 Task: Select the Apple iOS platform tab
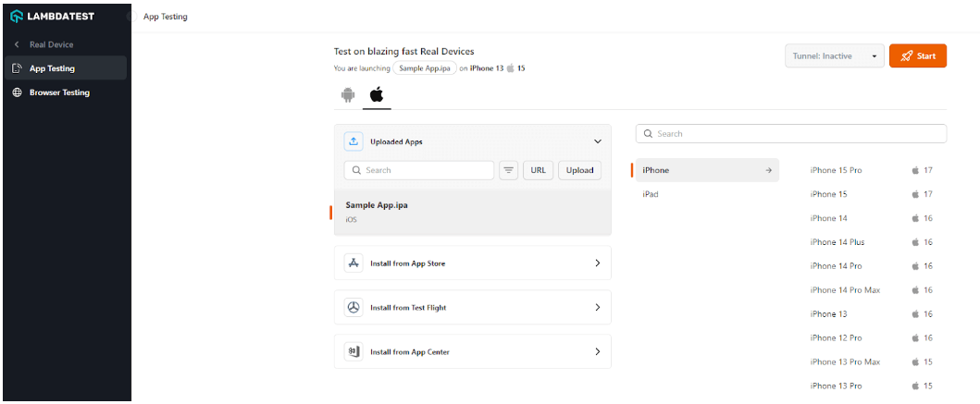377,94
